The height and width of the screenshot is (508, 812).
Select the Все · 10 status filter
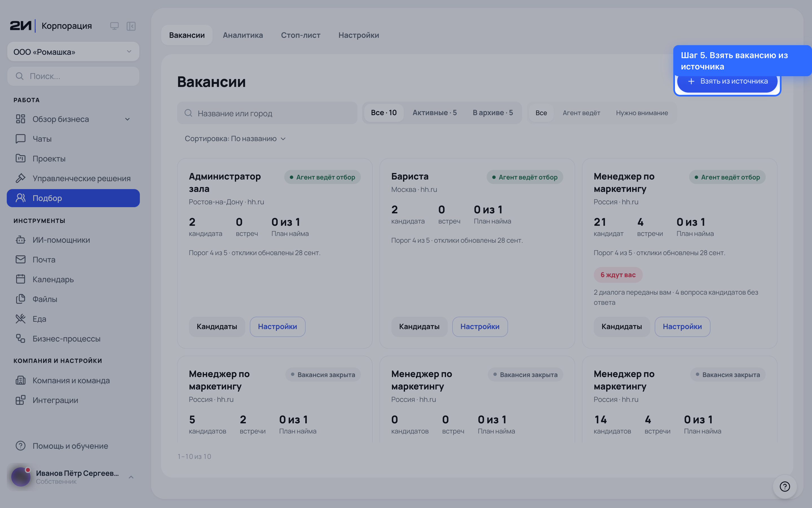point(383,113)
